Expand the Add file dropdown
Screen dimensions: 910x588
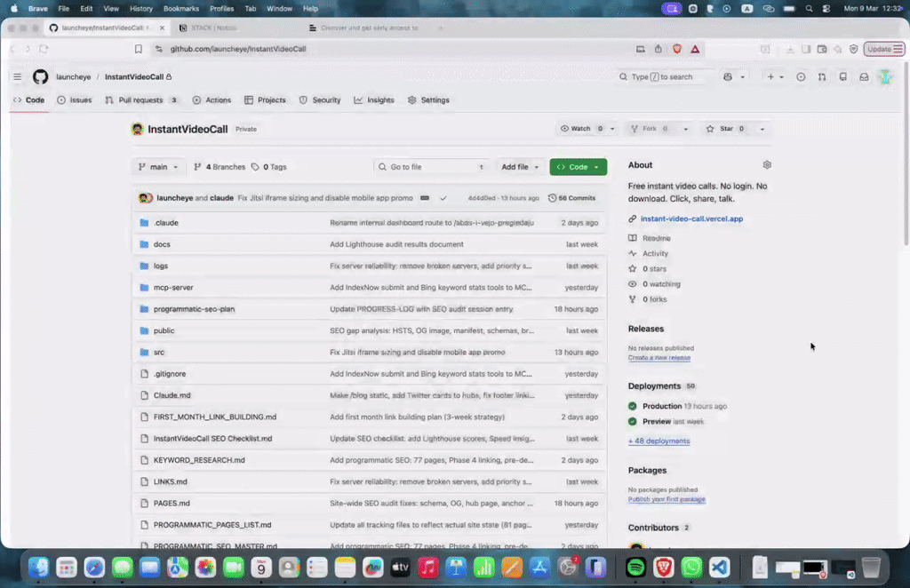(519, 166)
